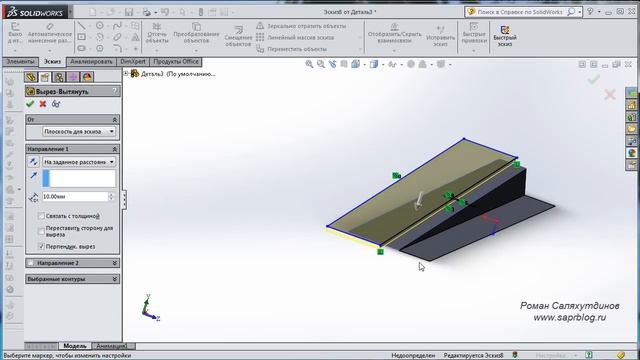This screenshot has width=640, height=360.
Task: Select the Эскиз tab
Action: point(52,62)
